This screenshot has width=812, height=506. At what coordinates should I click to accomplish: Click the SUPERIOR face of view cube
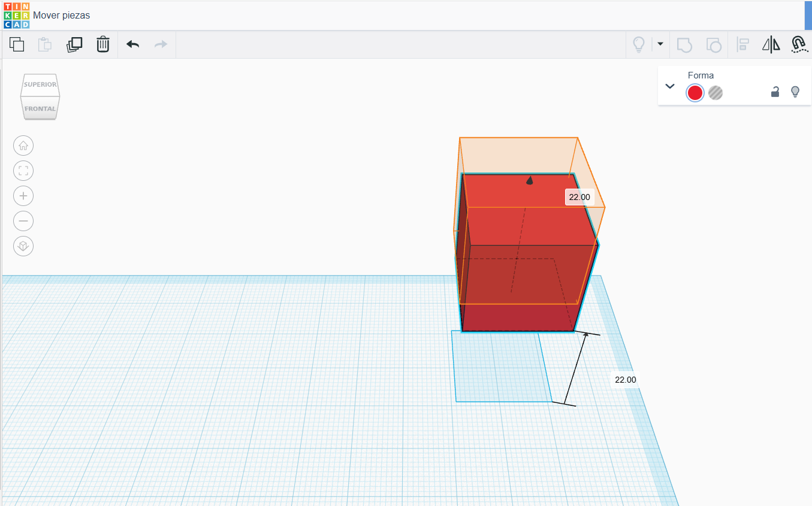40,84
